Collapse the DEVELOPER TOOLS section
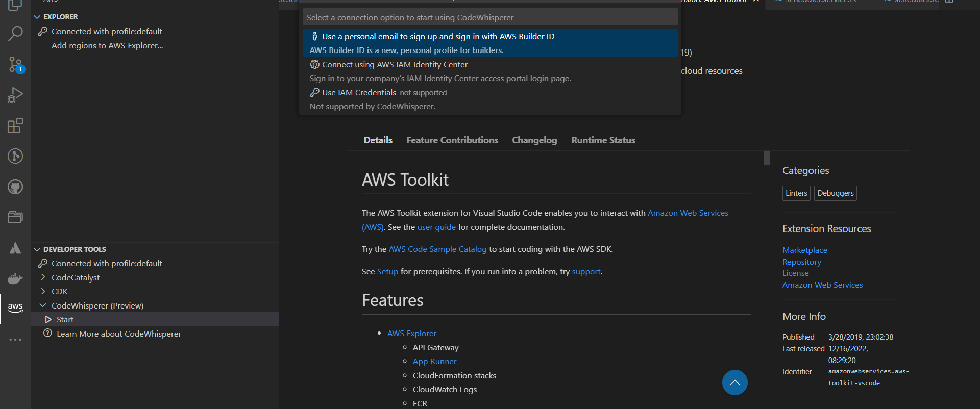Image resolution: width=980 pixels, height=409 pixels. pos(37,249)
